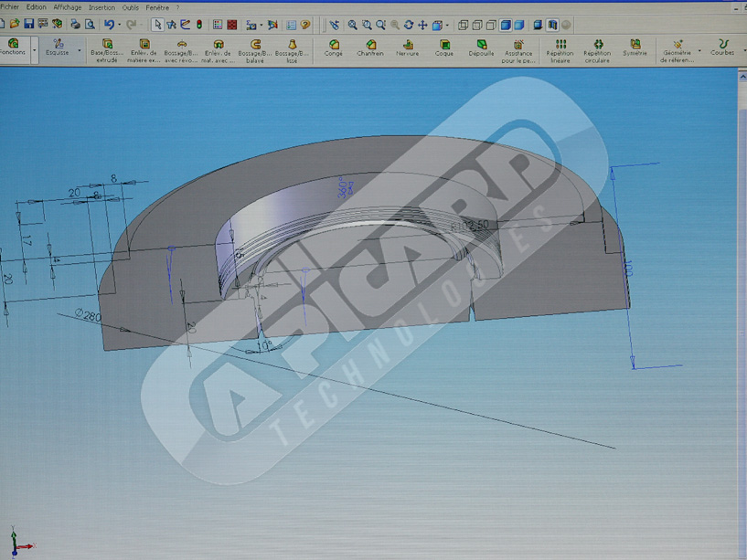The height and width of the screenshot is (560, 747).
Task: Print the current document
Action: click(x=75, y=25)
